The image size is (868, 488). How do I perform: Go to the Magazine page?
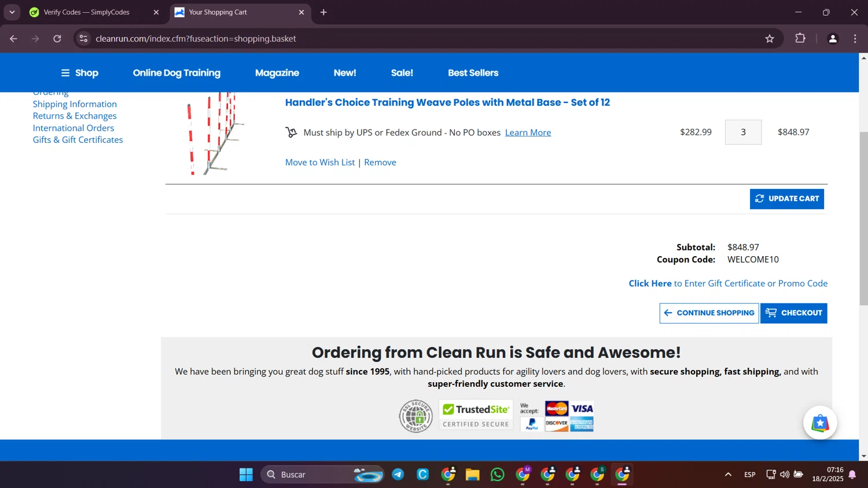(x=277, y=73)
